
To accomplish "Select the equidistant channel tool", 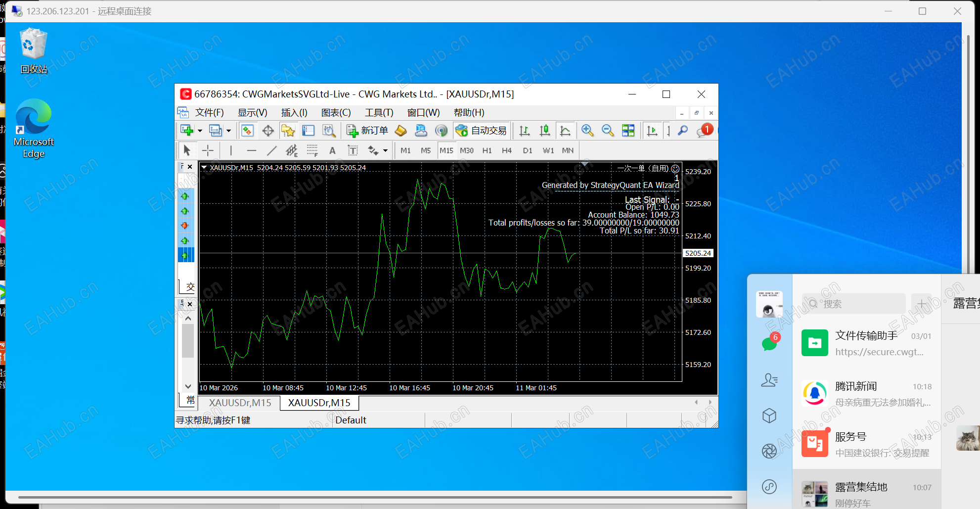I will click(292, 150).
